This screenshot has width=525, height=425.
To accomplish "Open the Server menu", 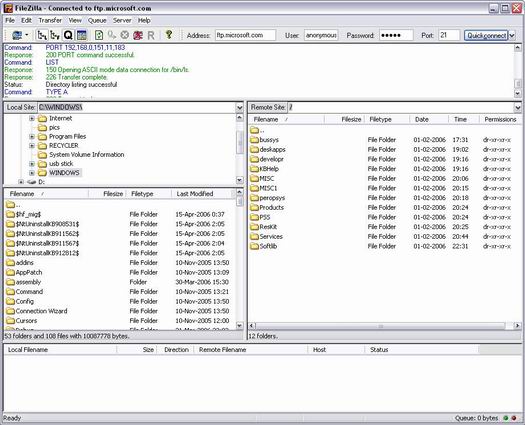I will coord(122,20).
